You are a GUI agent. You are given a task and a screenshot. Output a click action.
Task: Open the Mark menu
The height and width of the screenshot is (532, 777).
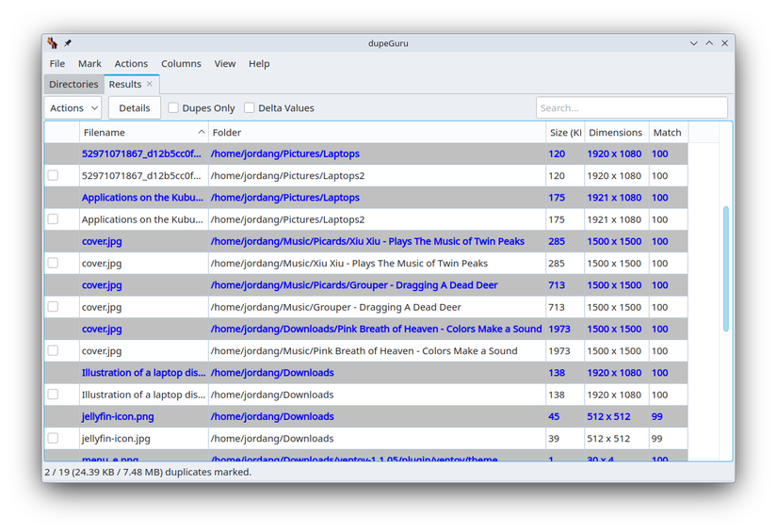(89, 63)
